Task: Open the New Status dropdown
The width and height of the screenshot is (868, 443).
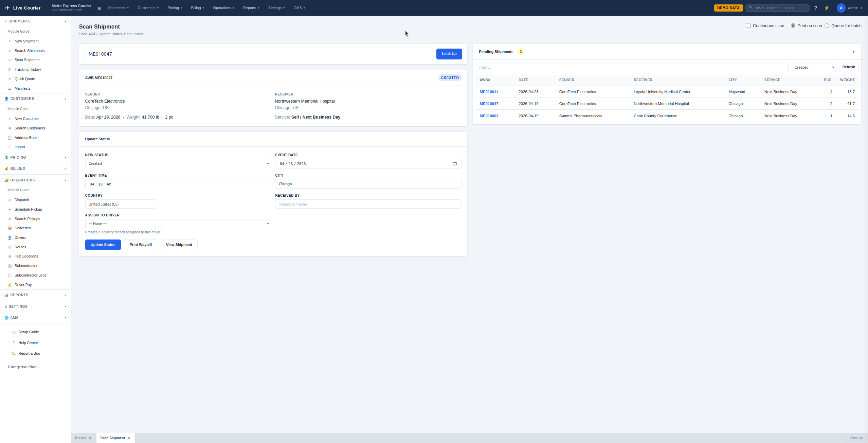Action: click(178, 163)
